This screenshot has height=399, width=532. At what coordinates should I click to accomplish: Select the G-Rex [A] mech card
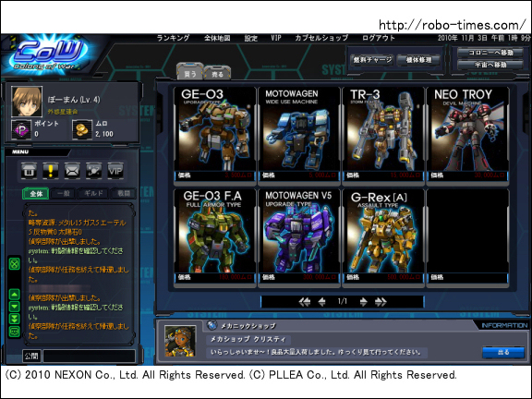pos(383,237)
